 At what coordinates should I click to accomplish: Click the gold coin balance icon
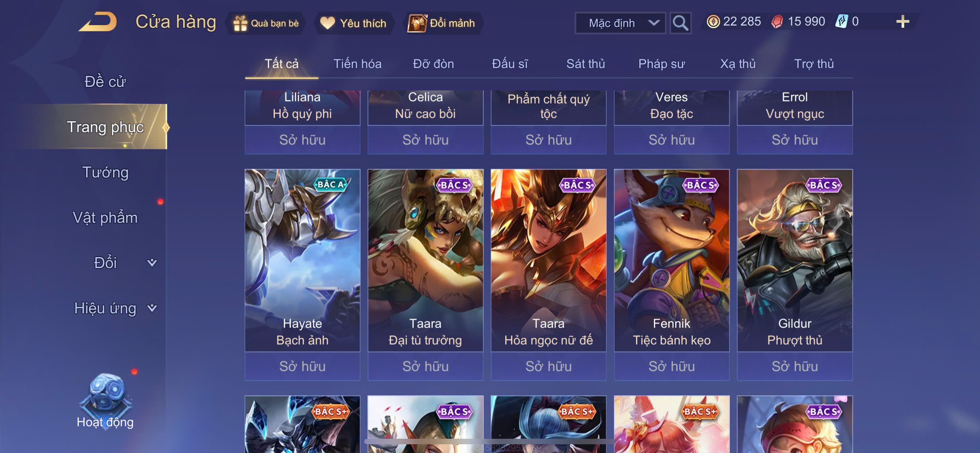(x=713, y=22)
